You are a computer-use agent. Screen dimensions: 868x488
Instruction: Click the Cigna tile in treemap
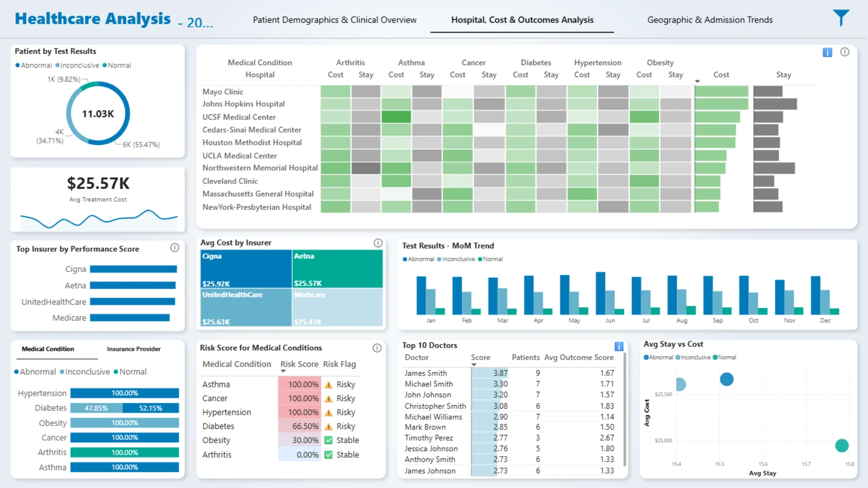click(x=246, y=269)
